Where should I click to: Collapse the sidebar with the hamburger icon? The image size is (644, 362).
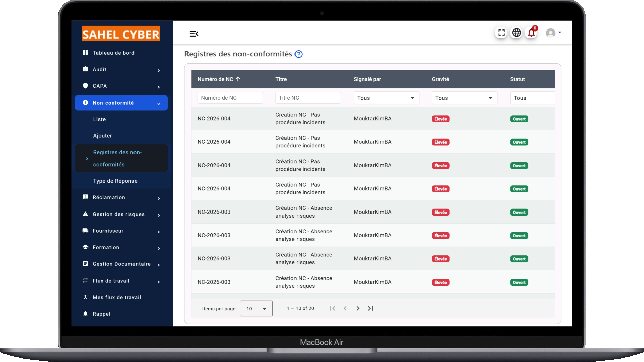[194, 34]
